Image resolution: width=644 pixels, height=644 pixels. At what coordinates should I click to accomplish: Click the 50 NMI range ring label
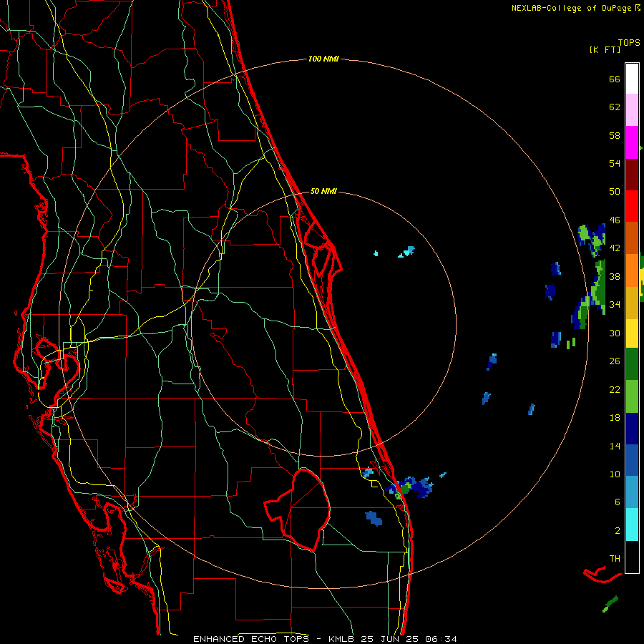pyautogui.click(x=323, y=191)
